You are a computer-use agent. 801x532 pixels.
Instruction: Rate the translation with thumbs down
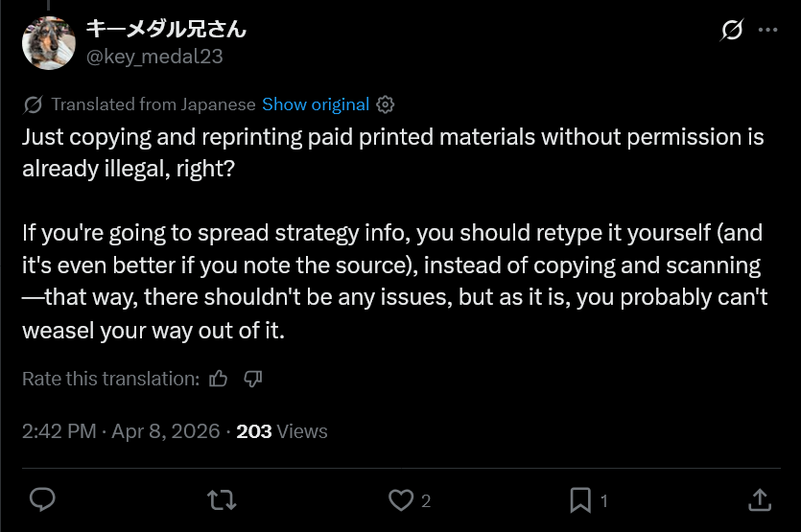click(253, 379)
